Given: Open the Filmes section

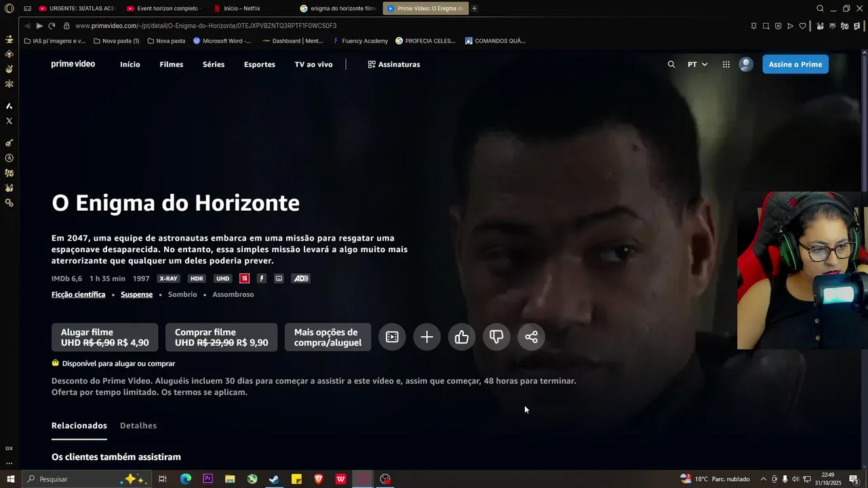Looking at the screenshot, I should pyautogui.click(x=172, y=64).
